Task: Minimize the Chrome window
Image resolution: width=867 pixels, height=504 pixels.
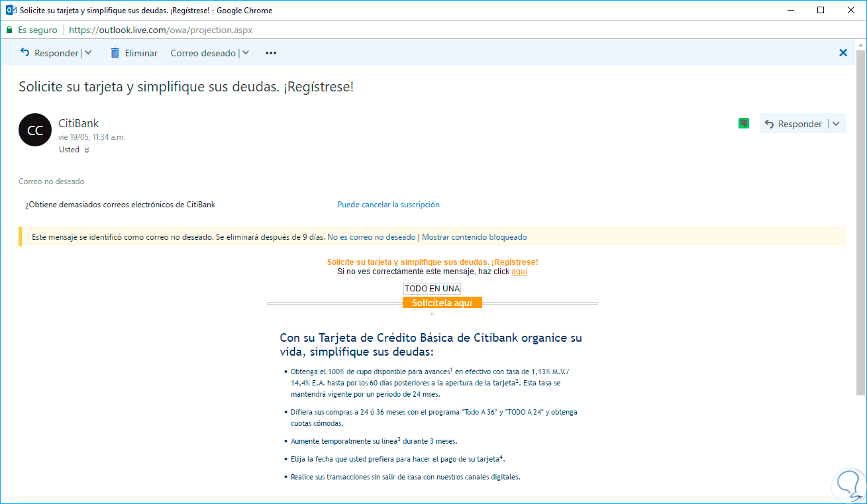Action: 791,11
